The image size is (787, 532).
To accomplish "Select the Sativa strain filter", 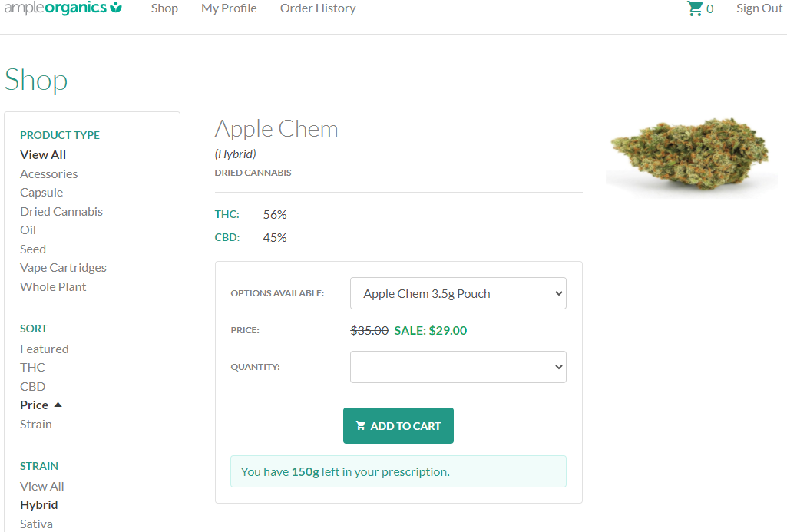I will coord(36,524).
